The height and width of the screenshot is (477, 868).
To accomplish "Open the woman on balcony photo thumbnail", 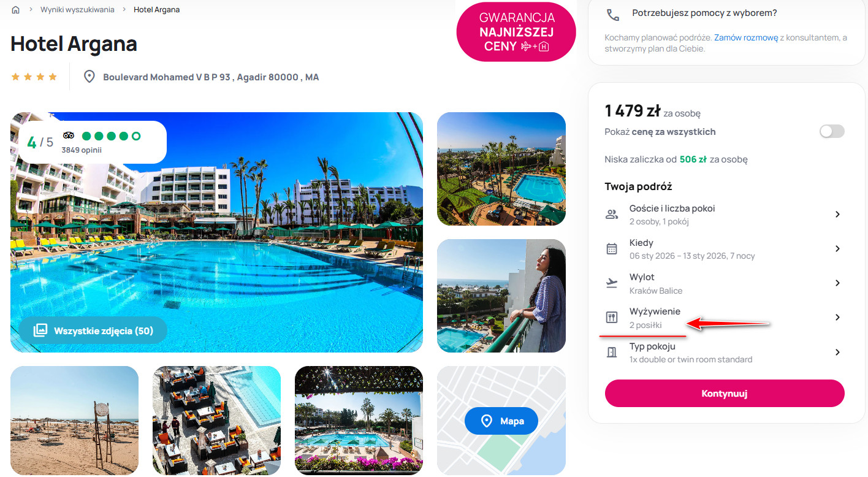I will click(501, 296).
